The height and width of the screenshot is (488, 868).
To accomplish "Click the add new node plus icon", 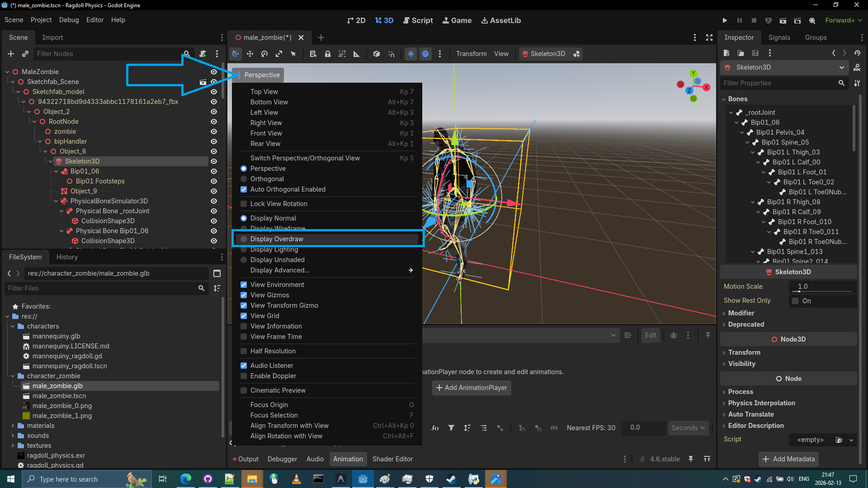I will point(11,54).
